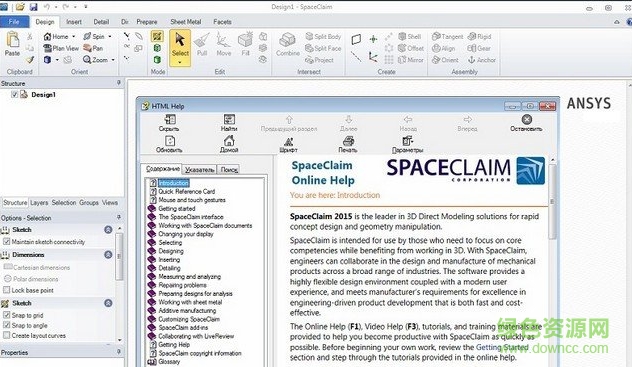
Task: Toggle Snap to grid checkbox
Action: click(6, 315)
